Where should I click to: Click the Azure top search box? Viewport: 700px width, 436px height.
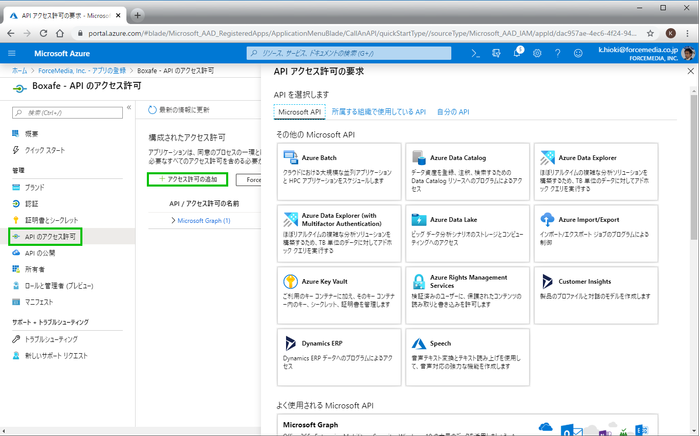(349, 53)
